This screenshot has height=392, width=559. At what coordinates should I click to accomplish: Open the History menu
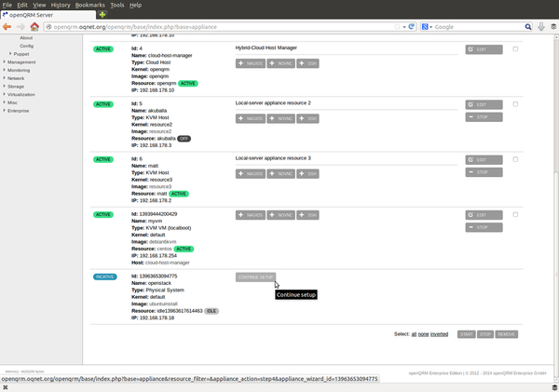click(x=61, y=5)
